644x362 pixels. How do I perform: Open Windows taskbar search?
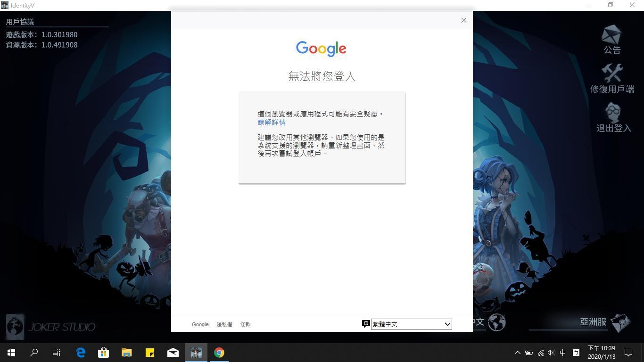[x=34, y=353]
